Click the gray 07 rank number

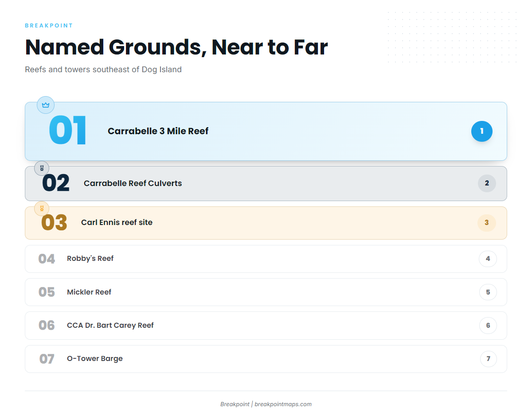click(x=47, y=359)
